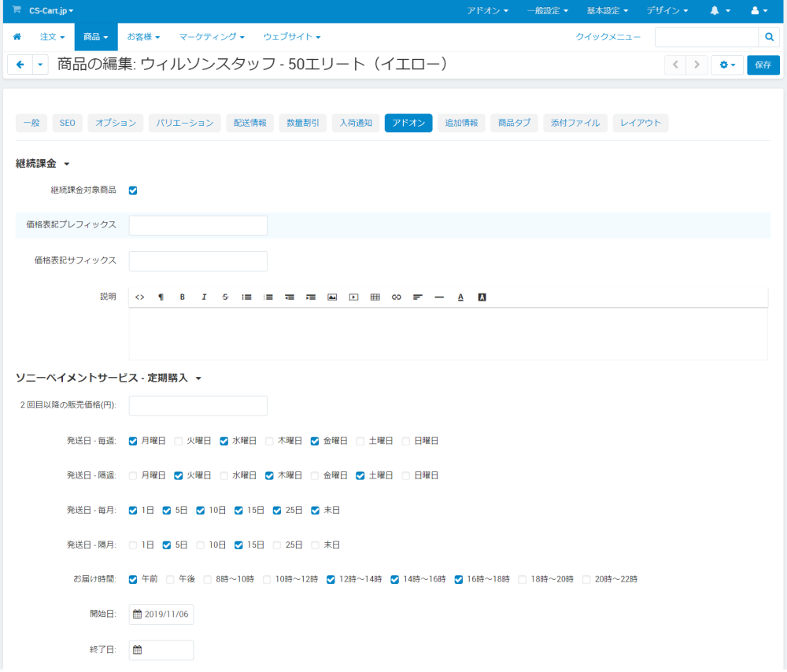Click the shopping cart icon beside CS-Cart.jp
The height and width of the screenshot is (672, 787).
pyautogui.click(x=17, y=9)
